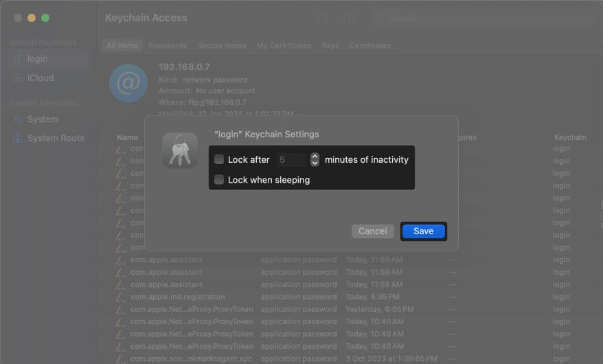
Task: Sort the list by the Name column
Action: 127,137
